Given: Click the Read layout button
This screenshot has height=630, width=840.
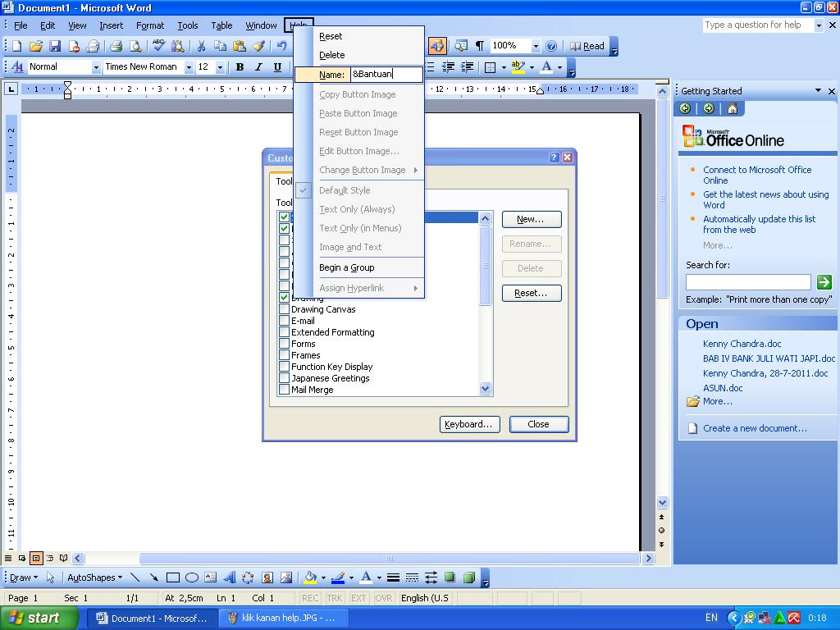Looking at the screenshot, I should tap(587, 46).
